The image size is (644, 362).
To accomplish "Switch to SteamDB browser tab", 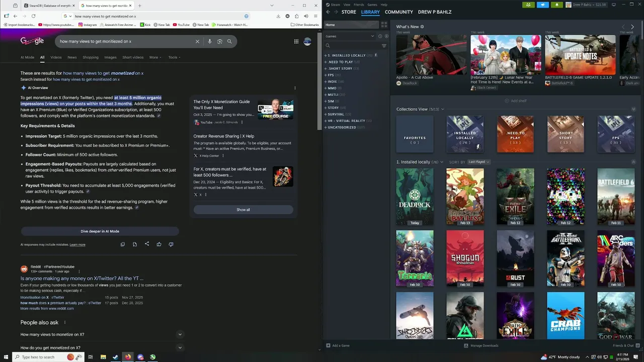I will coord(49,6).
